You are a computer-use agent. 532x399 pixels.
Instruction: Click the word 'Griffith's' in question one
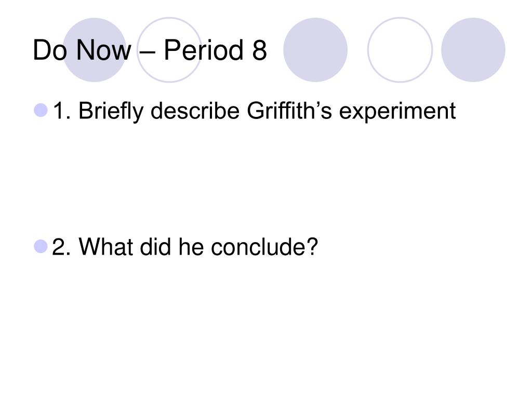[x=289, y=111]
